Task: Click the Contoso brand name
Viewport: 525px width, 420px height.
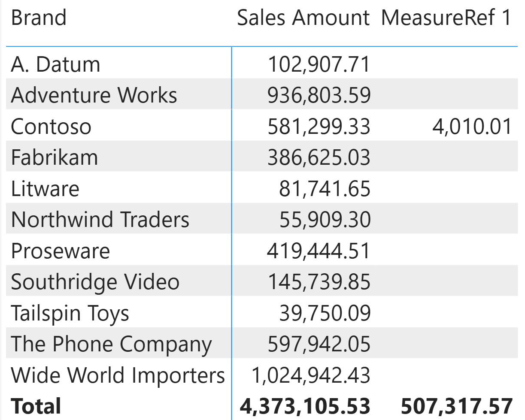Action: pyautogui.click(x=51, y=127)
